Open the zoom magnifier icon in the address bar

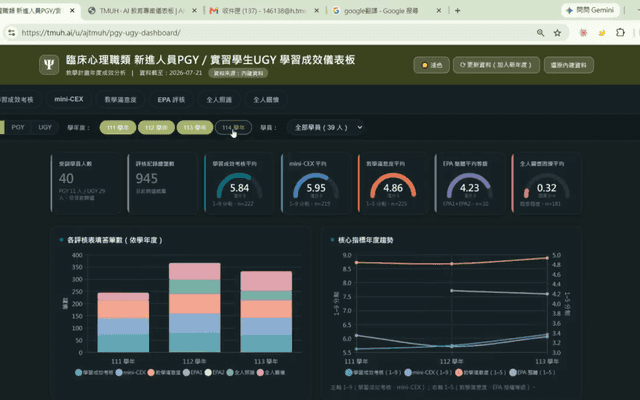click(540, 33)
